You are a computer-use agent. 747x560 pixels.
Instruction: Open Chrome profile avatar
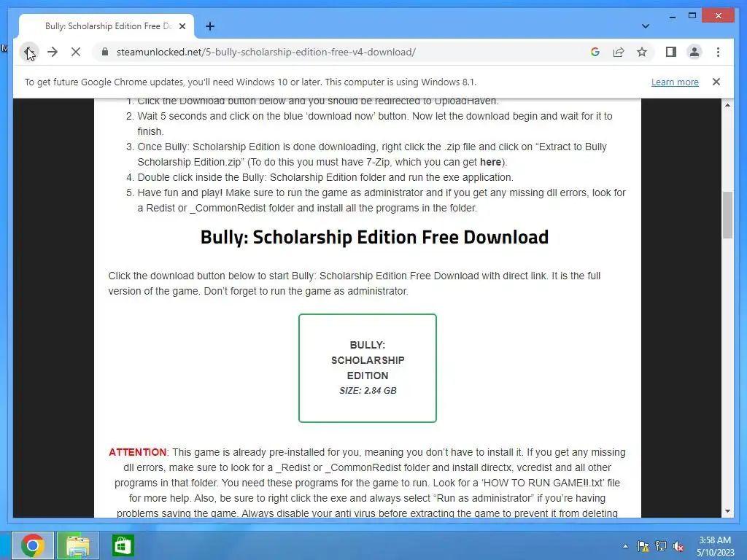(694, 52)
